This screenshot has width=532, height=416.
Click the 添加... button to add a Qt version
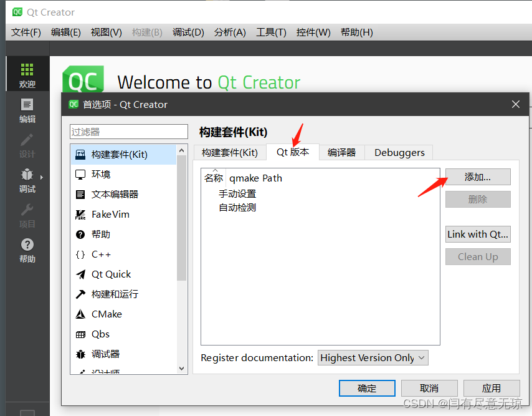pyautogui.click(x=477, y=177)
